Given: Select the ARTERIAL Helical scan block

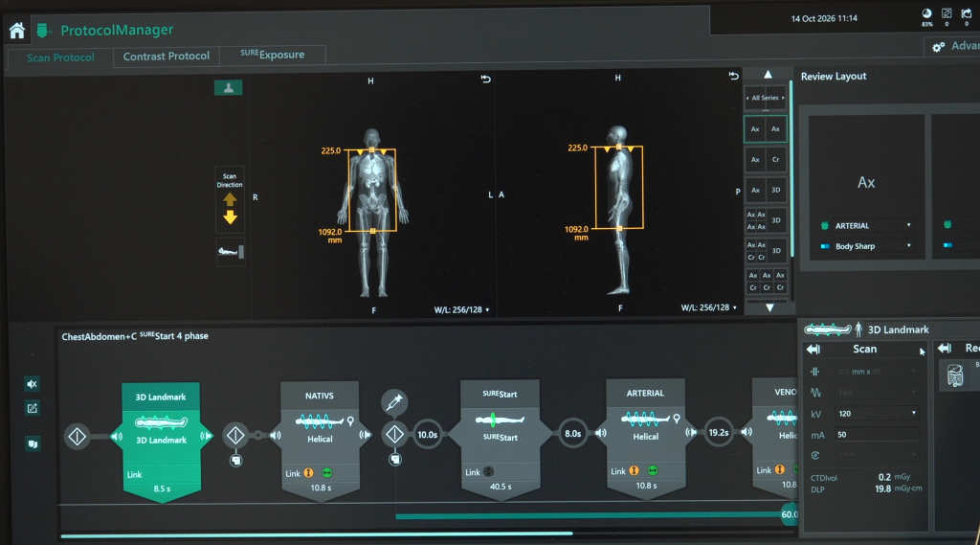Looking at the screenshot, I should (x=646, y=438).
